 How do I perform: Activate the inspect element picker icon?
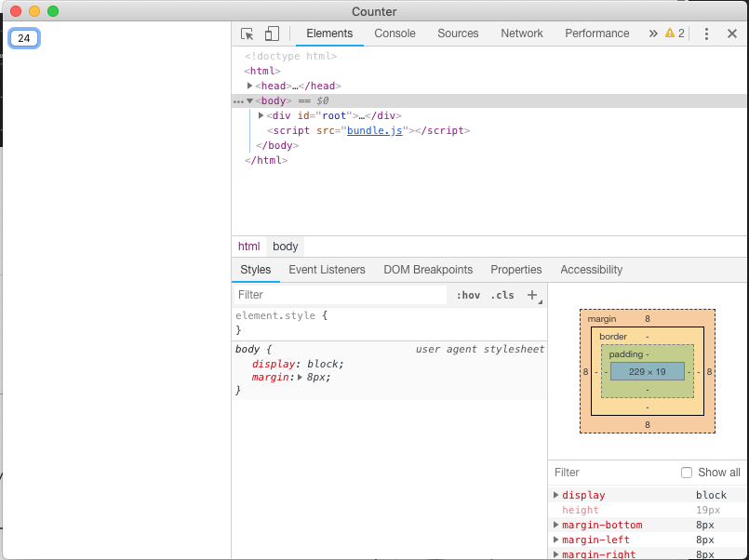coord(247,33)
